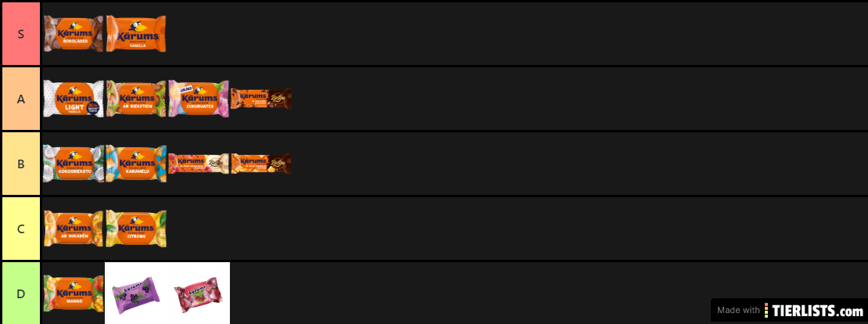Click the pink Kārums Cukurvates snack
This screenshot has height=324, width=868.
point(199,99)
